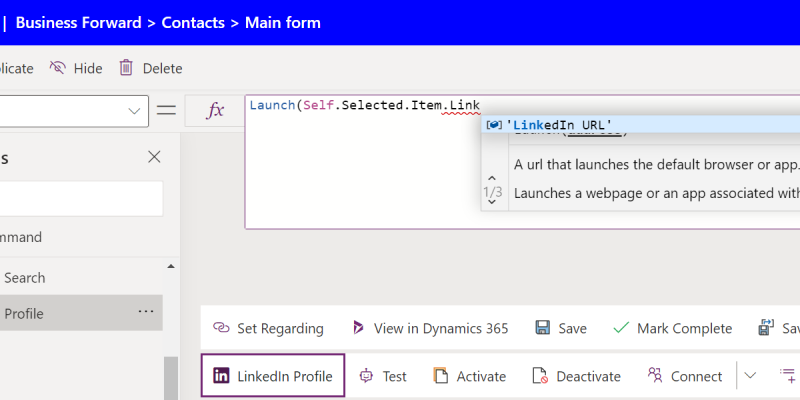
Task: Select the Profile command row
Action: [x=82, y=313]
